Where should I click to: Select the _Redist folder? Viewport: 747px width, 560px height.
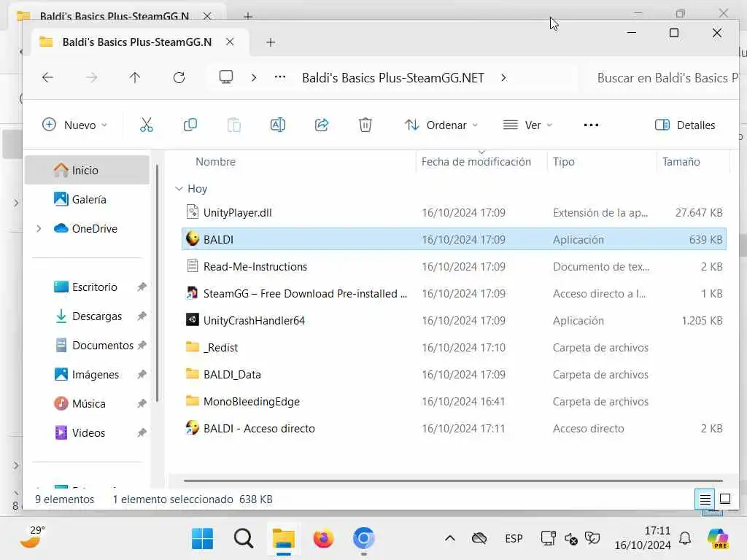pos(454,348)
